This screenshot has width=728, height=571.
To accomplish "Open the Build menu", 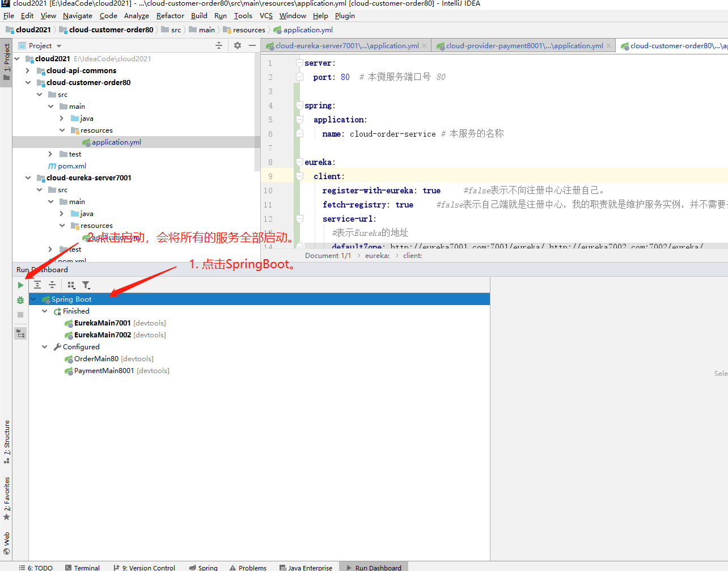I will 199,15.
